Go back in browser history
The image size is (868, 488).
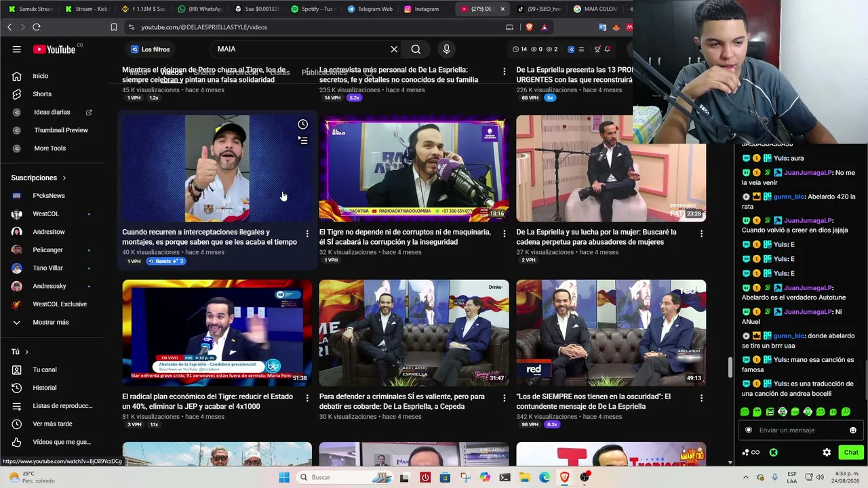click(x=9, y=27)
